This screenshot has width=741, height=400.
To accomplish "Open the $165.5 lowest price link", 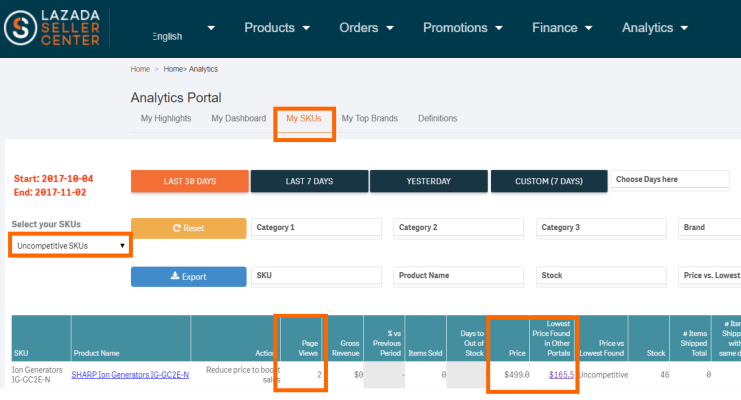I will tap(561, 374).
